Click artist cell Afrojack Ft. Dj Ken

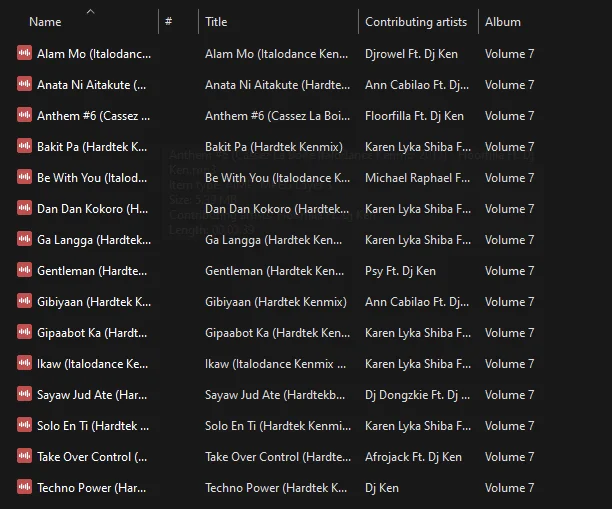[x=413, y=457]
